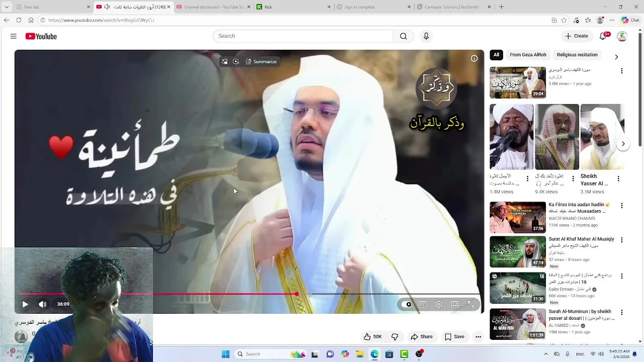Viewport: 644px width, 362px height.
Task: Open the 29:04 recommended video thumbnail
Action: click(x=518, y=82)
